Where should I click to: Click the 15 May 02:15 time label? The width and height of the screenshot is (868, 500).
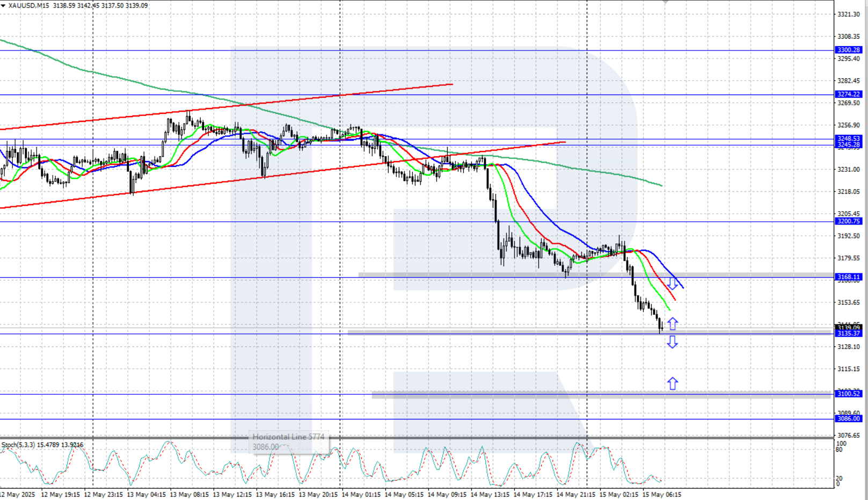click(619, 494)
